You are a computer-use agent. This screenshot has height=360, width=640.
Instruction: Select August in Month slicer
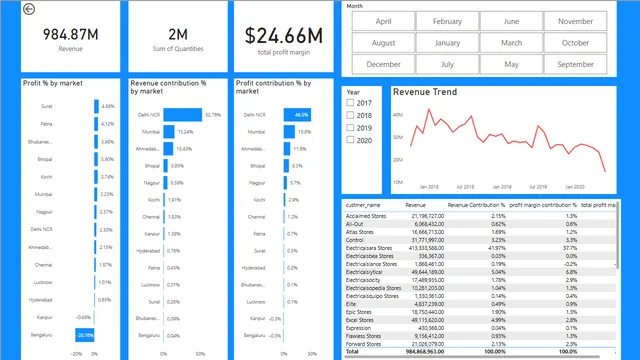pyautogui.click(x=383, y=43)
